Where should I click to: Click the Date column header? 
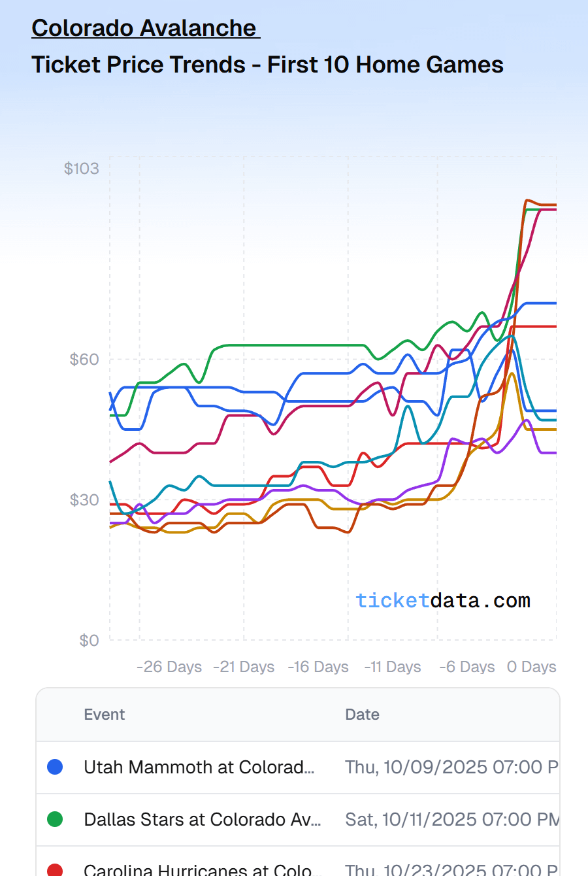coord(362,715)
